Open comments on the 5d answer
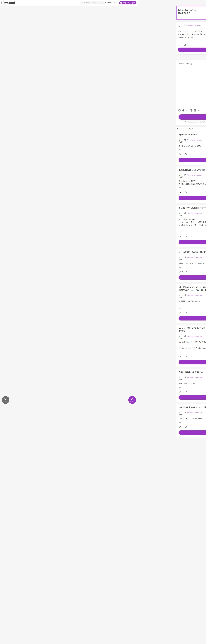 point(185,45)
